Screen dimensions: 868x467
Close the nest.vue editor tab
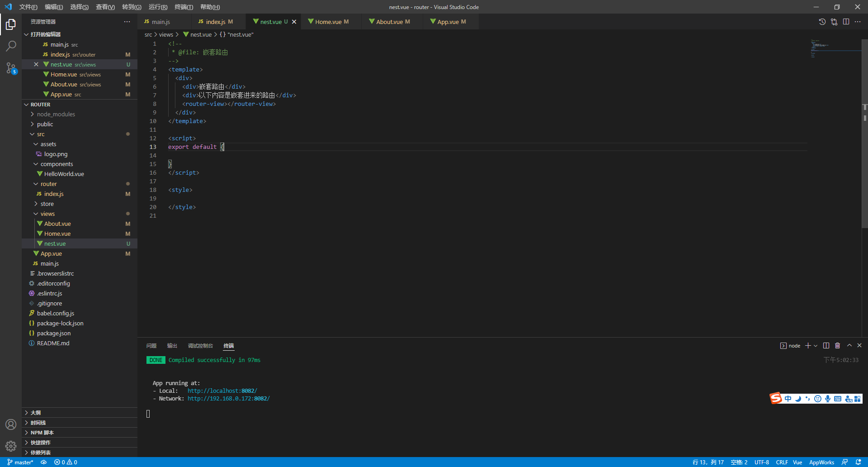(294, 22)
